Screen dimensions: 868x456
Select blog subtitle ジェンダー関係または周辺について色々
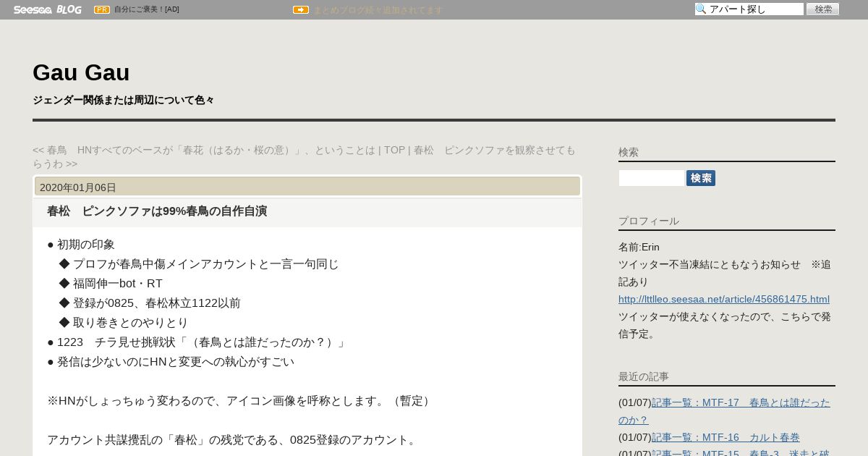(124, 100)
